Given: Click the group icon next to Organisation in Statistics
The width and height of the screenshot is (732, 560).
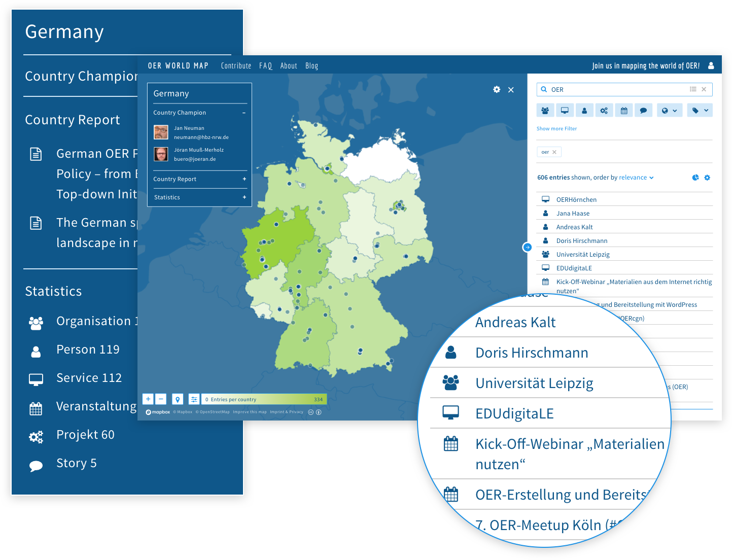Looking at the screenshot, I should (x=36, y=323).
